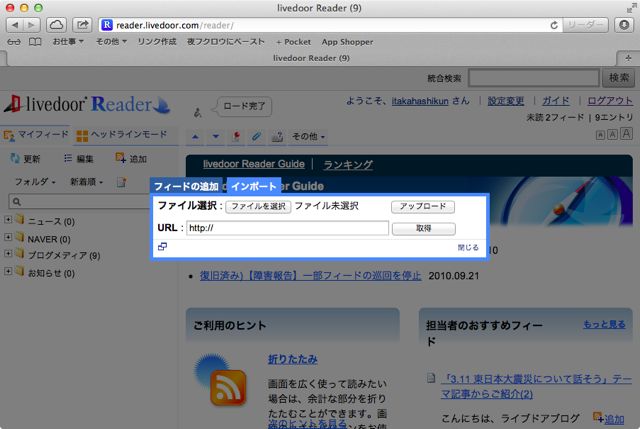The width and height of the screenshot is (640, 429).
Task: Click the 取得 button
Action: pos(424,229)
